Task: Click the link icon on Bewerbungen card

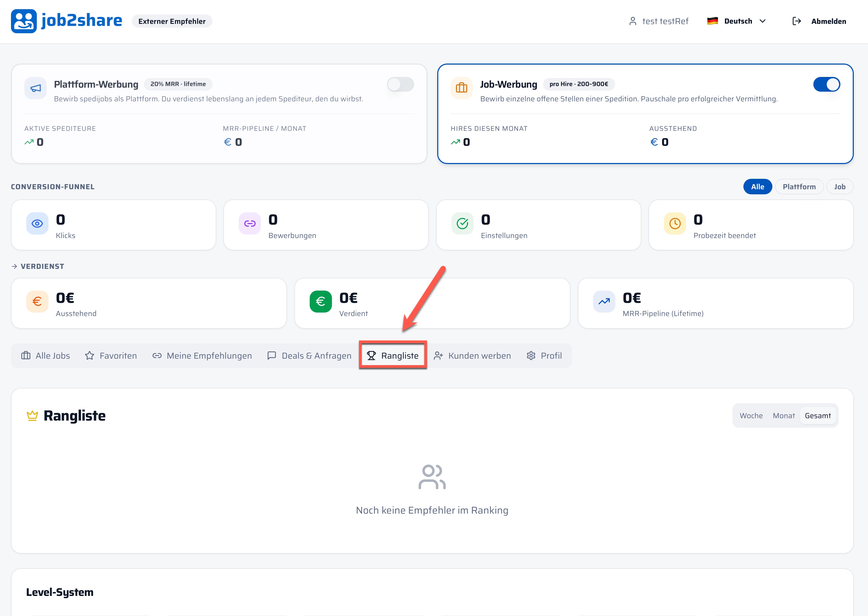Action: (250, 223)
